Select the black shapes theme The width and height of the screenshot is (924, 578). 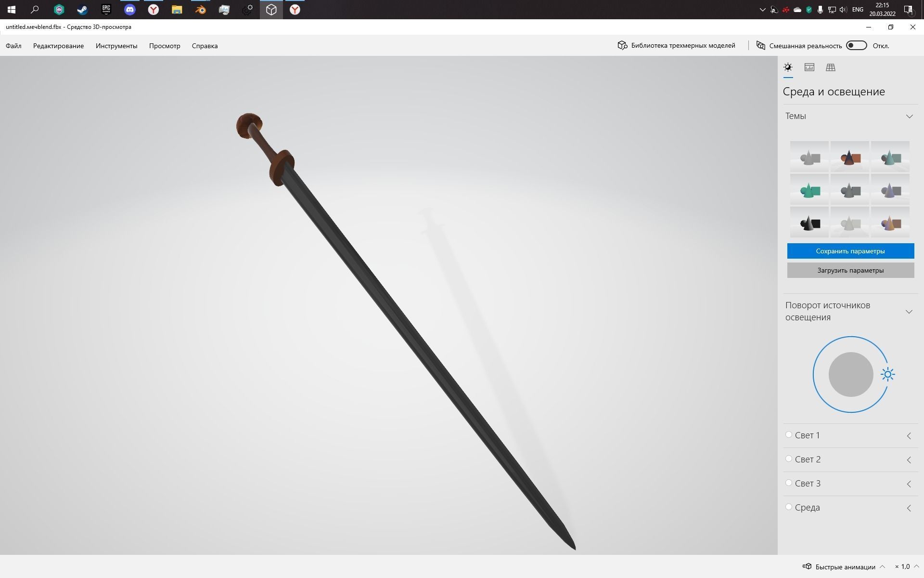pos(809,222)
